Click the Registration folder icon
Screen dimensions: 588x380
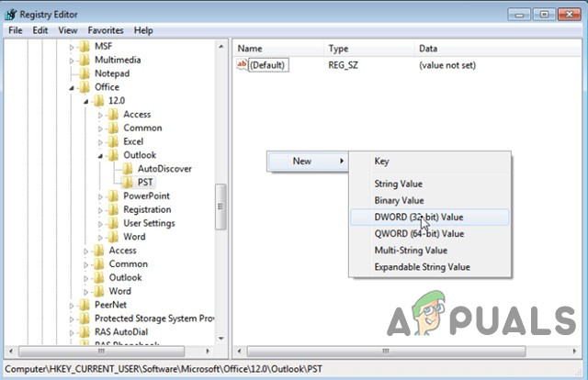pos(113,209)
